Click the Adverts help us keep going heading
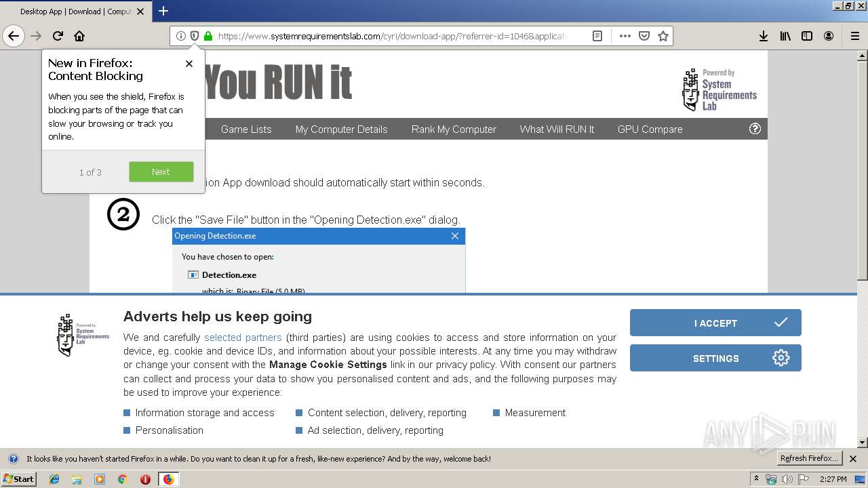This screenshot has width=868, height=488. tap(218, 317)
